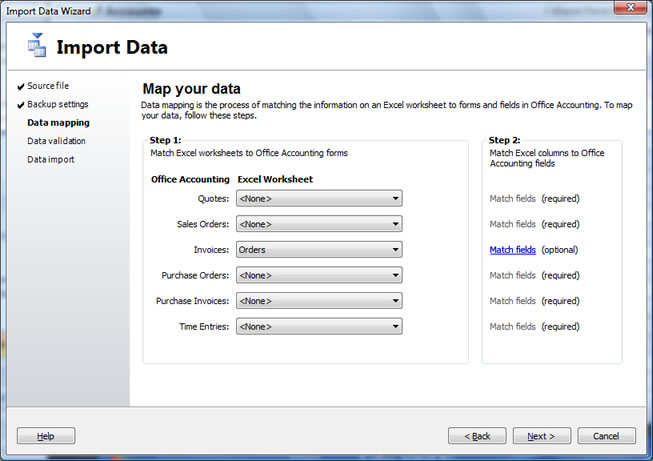Click the blue Match fields link for Invoices
The width and height of the screenshot is (653, 461).
(x=513, y=250)
